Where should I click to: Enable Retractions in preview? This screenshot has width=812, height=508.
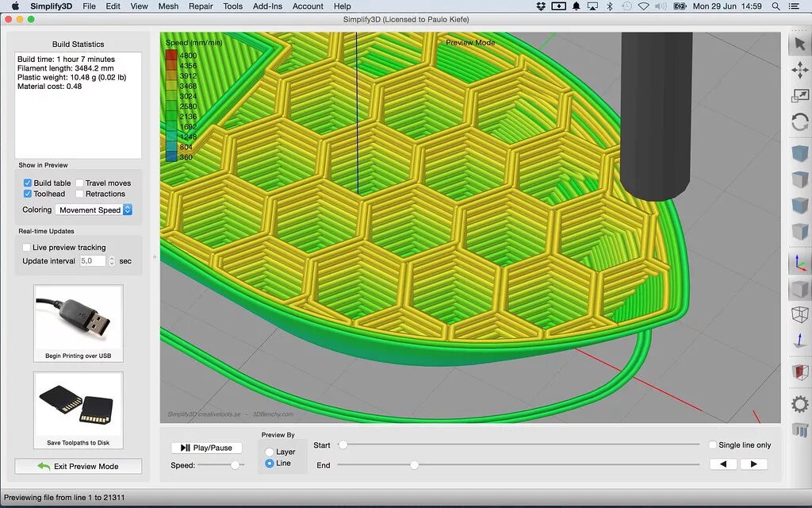click(79, 194)
